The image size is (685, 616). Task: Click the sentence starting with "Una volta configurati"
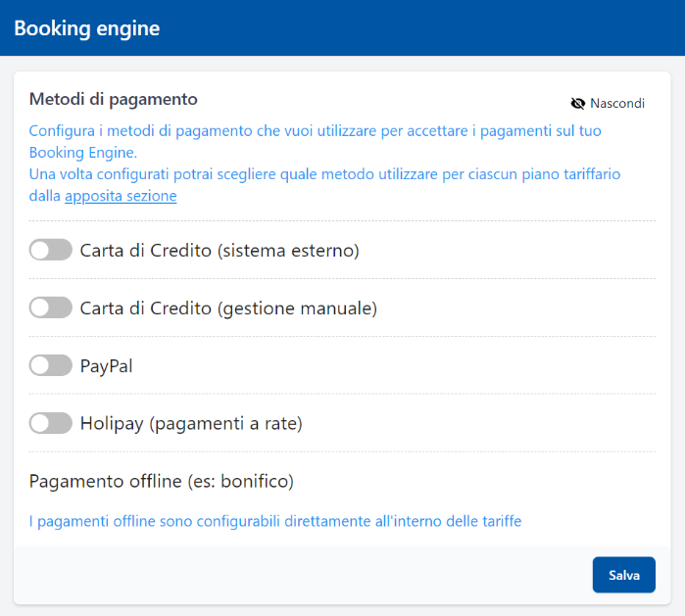(323, 174)
